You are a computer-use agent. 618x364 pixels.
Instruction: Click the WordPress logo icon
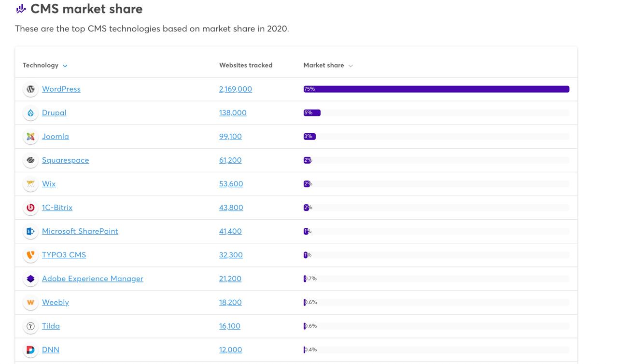click(30, 89)
